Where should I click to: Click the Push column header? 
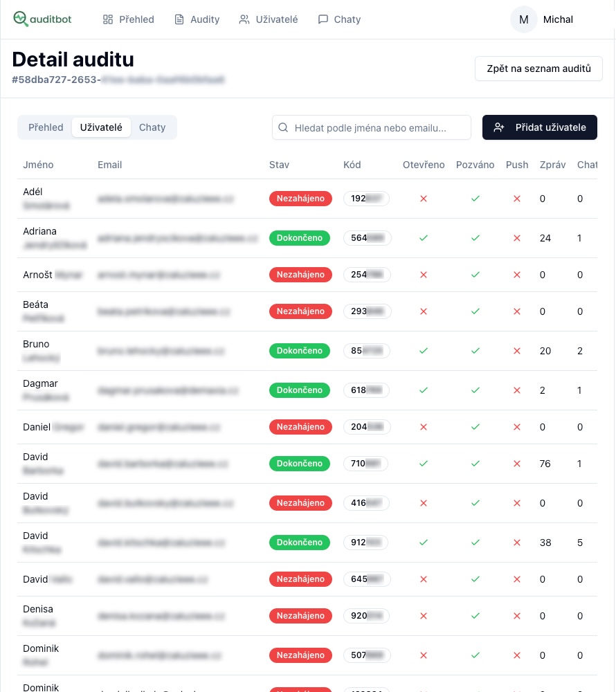pos(517,165)
